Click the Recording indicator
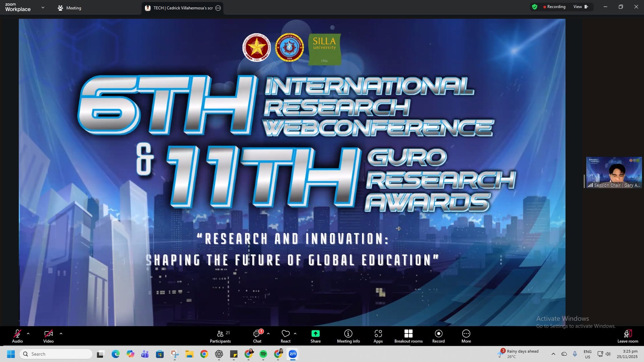Screen dimensions: 644x362 point(554,7)
